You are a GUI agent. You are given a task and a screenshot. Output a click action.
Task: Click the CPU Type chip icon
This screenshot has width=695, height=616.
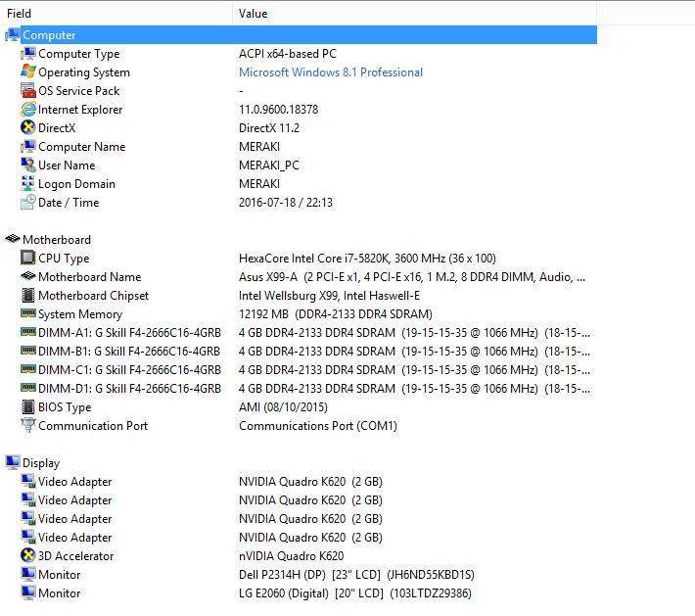tap(28, 258)
